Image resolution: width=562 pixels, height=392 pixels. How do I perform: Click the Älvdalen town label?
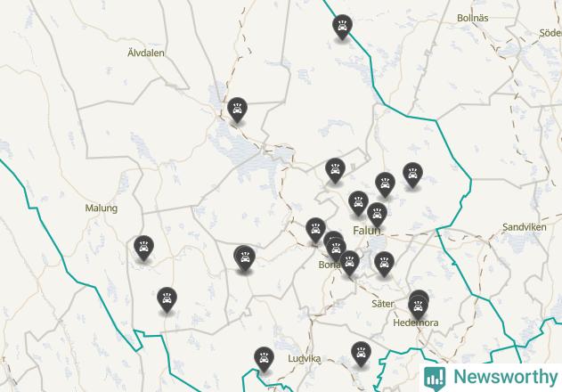[x=146, y=53]
